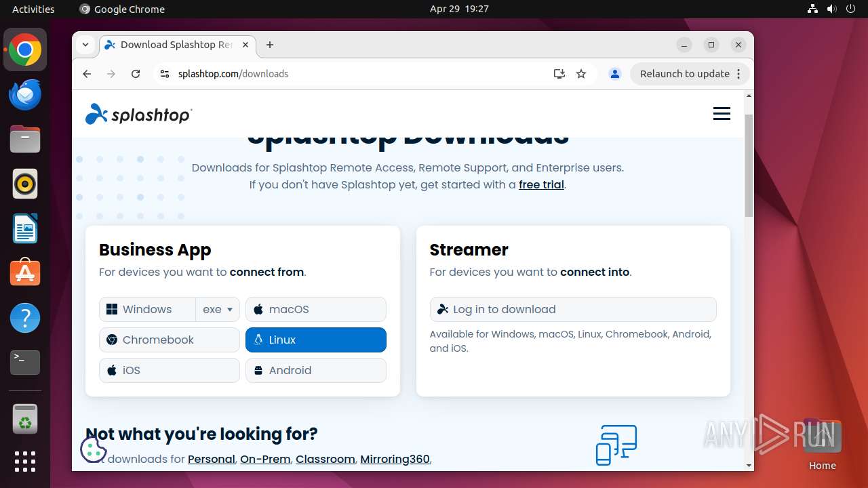Click scrollbar down arrow

tap(749, 466)
